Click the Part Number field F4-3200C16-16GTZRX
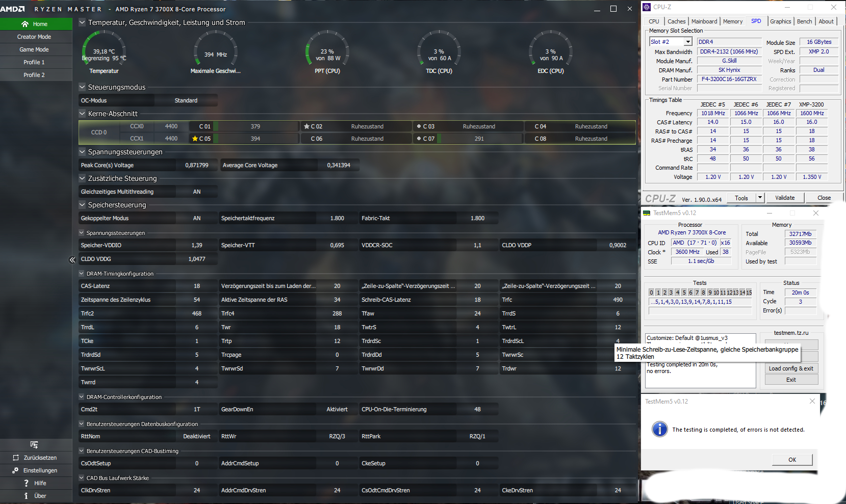The height and width of the screenshot is (504, 846). [729, 79]
